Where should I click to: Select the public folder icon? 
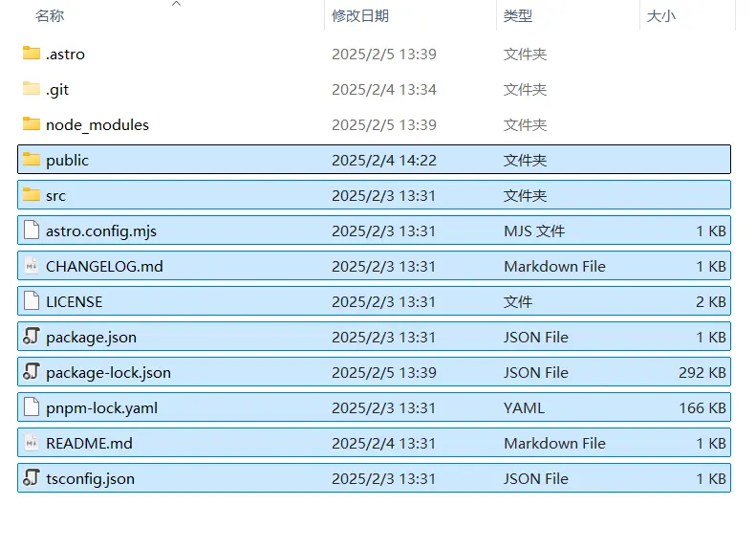[x=32, y=160]
